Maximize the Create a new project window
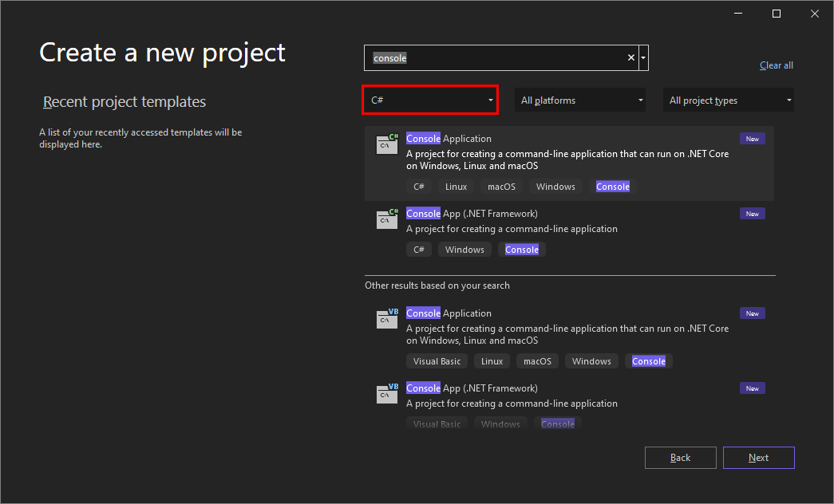The width and height of the screenshot is (834, 504). pyautogui.click(x=776, y=14)
